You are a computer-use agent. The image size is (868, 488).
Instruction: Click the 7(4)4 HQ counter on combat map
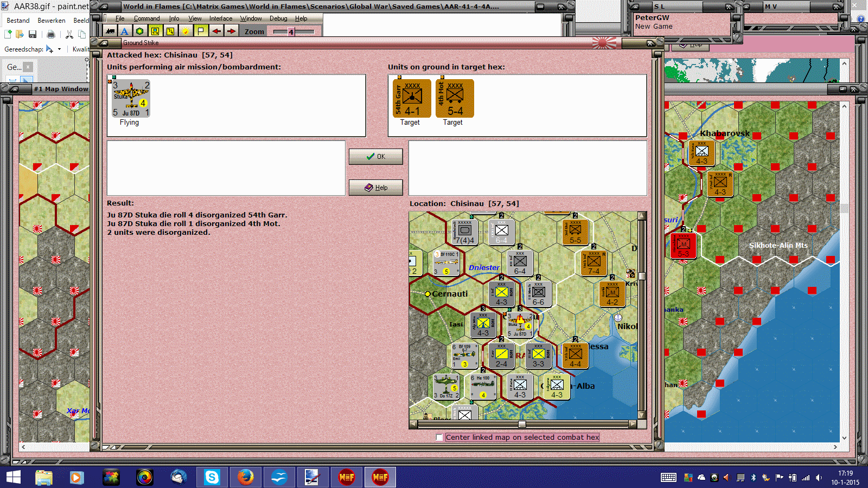[x=465, y=232]
